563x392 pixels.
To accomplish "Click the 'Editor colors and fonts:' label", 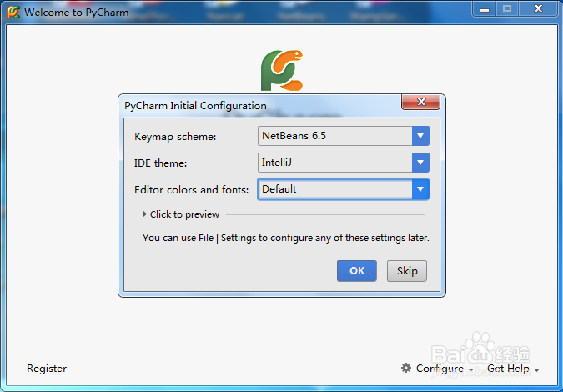I will 191,190.
